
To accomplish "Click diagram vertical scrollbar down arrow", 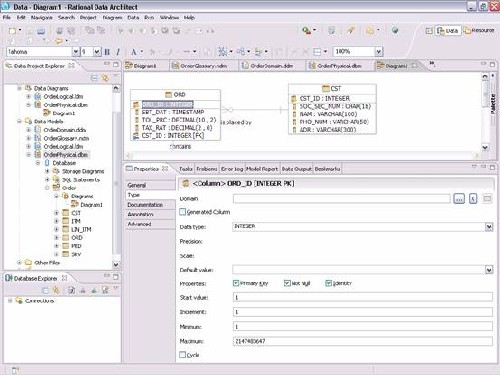I will [x=485, y=147].
